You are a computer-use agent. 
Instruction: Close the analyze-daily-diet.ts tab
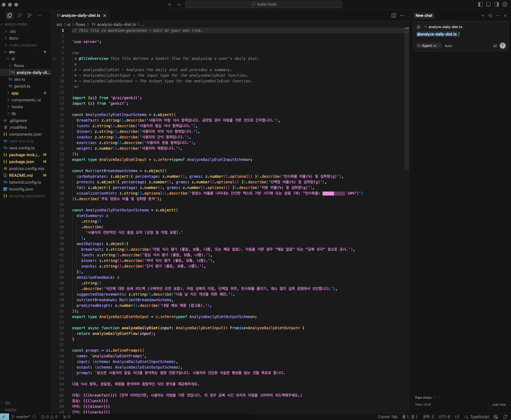point(105,16)
